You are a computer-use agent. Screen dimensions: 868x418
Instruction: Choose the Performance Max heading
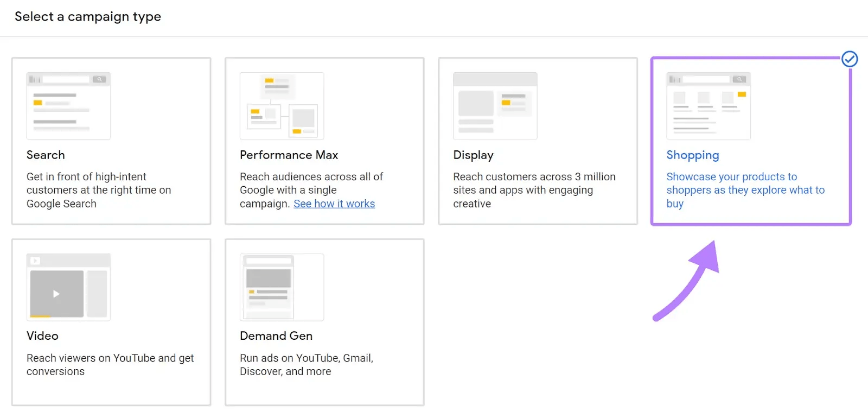click(289, 155)
